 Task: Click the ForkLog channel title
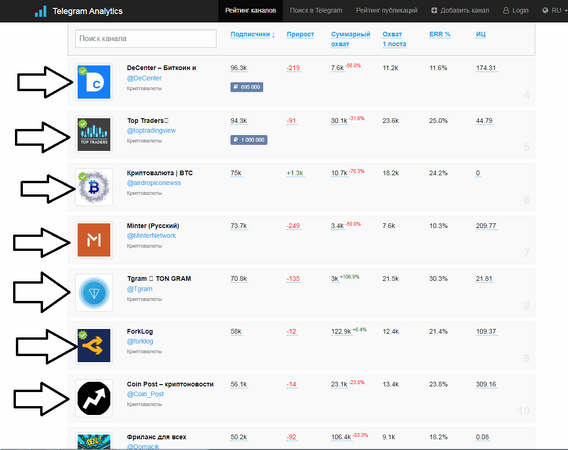click(140, 332)
